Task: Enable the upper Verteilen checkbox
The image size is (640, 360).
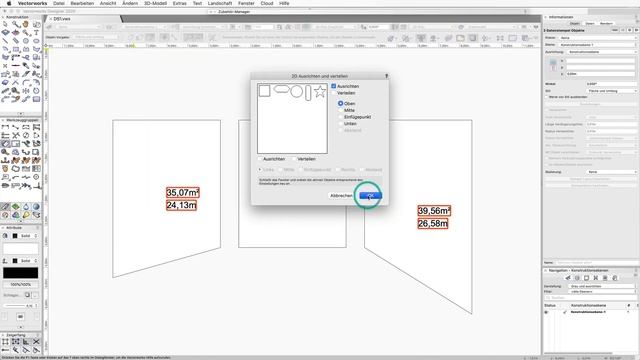Action: [333, 93]
